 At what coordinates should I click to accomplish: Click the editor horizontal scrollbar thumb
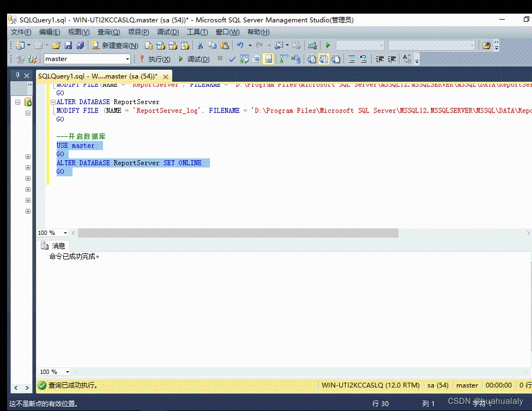pos(238,233)
